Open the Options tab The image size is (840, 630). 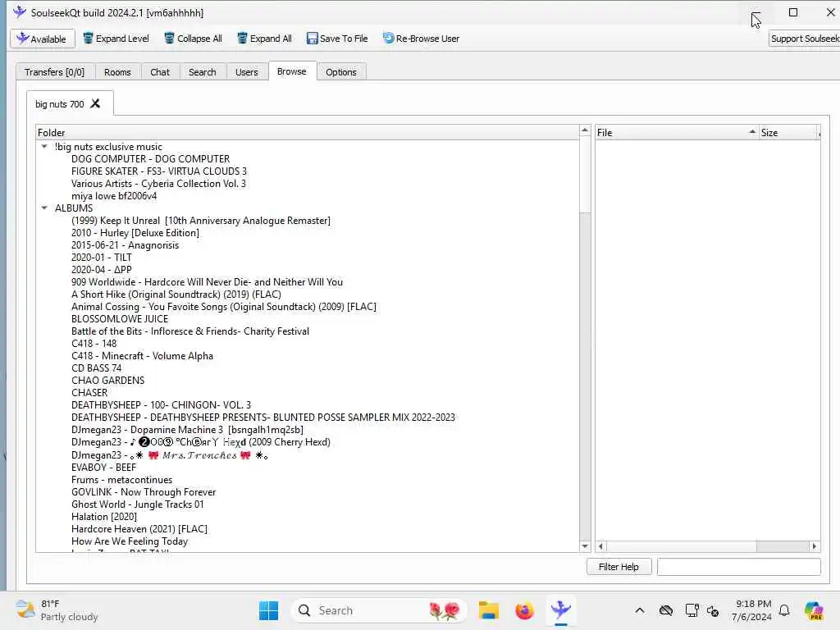pos(341,72)
